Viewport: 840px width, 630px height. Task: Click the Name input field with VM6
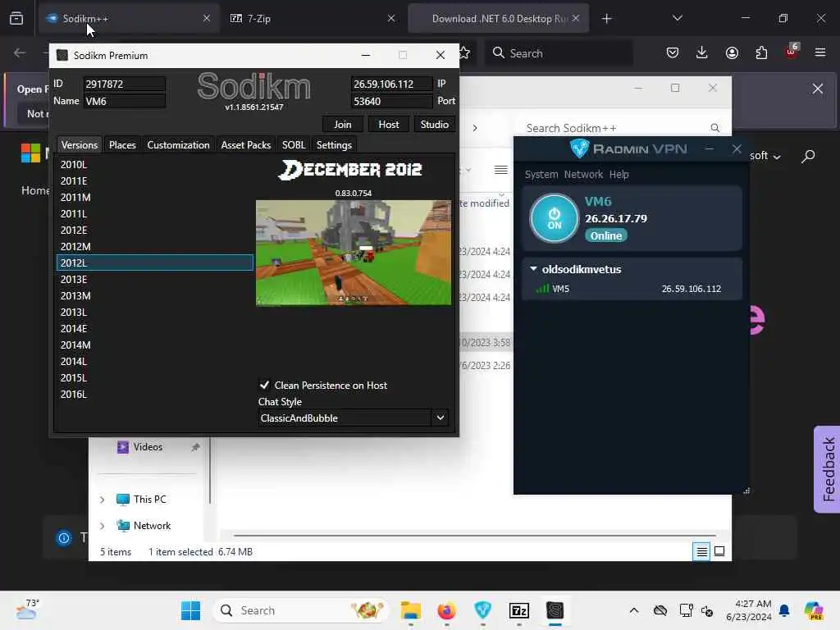[x=125, y=101]
